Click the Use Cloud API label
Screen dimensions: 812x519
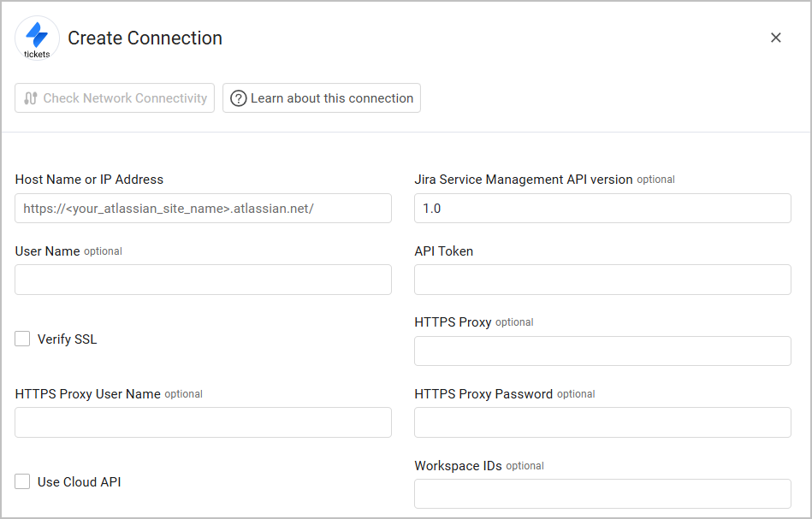pyautogui.click(x=80, y=482)
